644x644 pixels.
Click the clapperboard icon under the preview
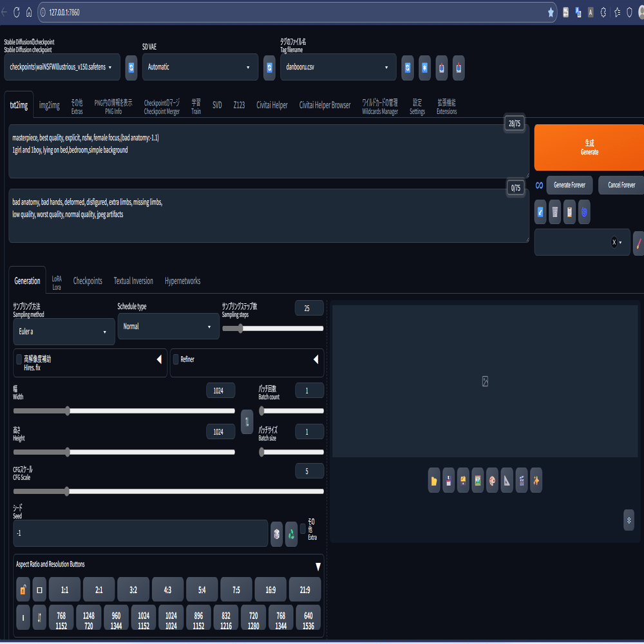[x=522, y=480]
